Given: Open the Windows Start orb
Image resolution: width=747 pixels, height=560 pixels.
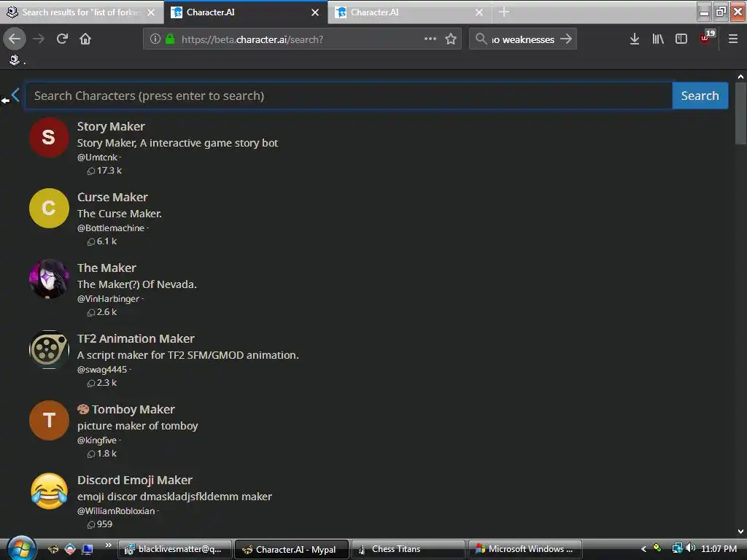Looking at the screenshot, I should pos(21,548).
